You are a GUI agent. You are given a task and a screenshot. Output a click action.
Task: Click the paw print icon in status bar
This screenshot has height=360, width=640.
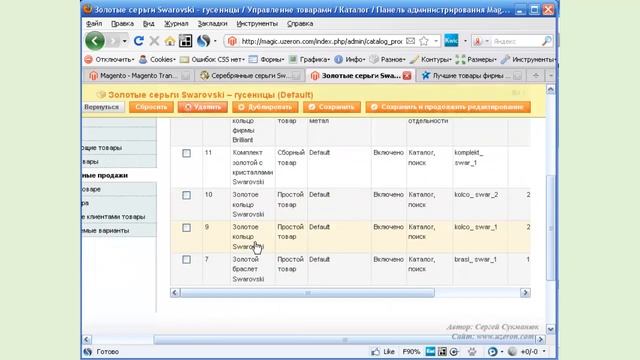pos(472,351)
